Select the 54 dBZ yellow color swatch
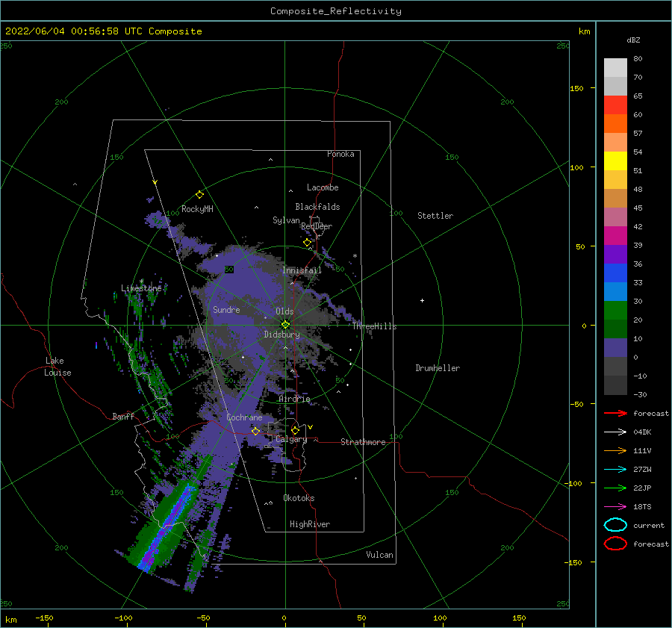Viewport: 672px width, 628px height. (x=615, y=161)
